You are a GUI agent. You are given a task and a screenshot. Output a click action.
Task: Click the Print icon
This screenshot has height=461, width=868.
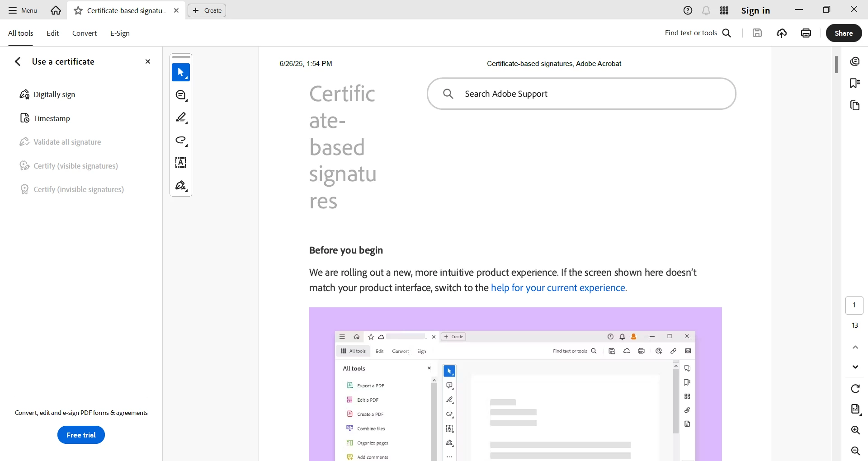click(x=806, y=33)
